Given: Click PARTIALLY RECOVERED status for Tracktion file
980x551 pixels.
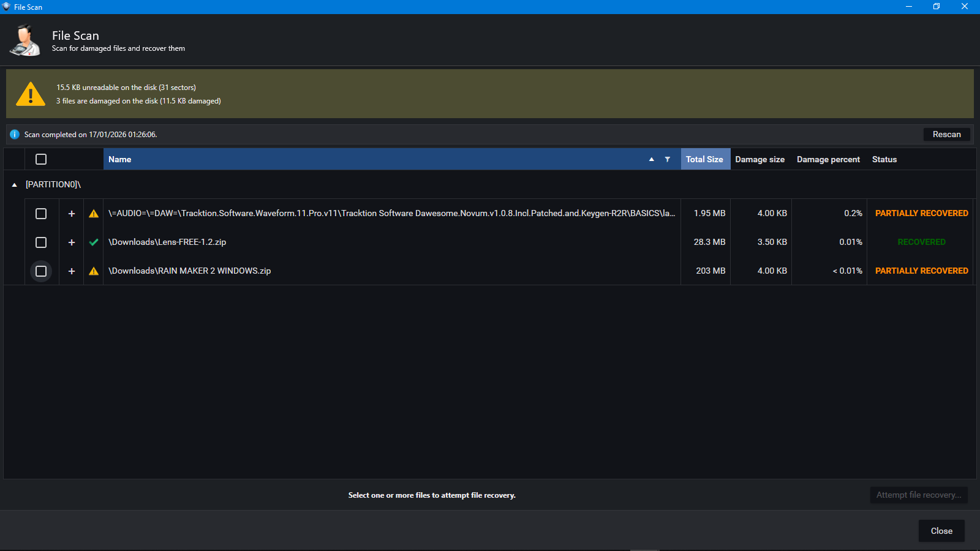Looking at the screenshot, I should click(921, 213).
